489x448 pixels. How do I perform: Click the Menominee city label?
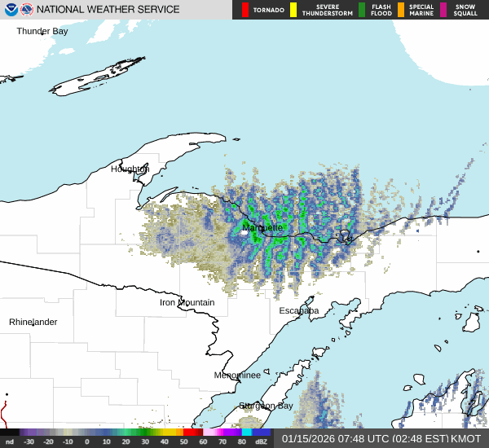237,375
